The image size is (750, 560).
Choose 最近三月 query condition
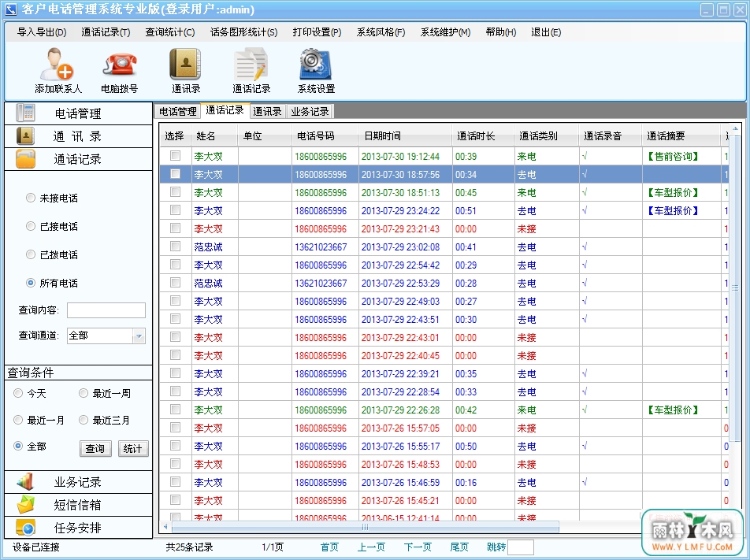coord(84,420)
